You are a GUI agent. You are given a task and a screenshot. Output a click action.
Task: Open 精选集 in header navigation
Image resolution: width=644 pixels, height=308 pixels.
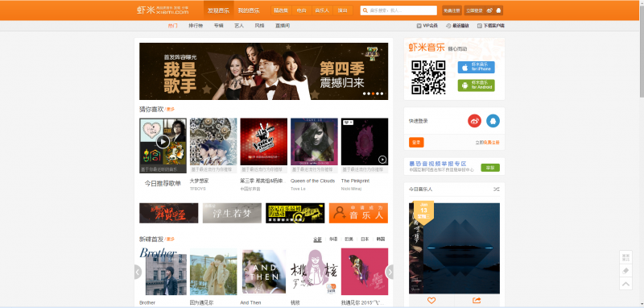[x=281, y=10]
